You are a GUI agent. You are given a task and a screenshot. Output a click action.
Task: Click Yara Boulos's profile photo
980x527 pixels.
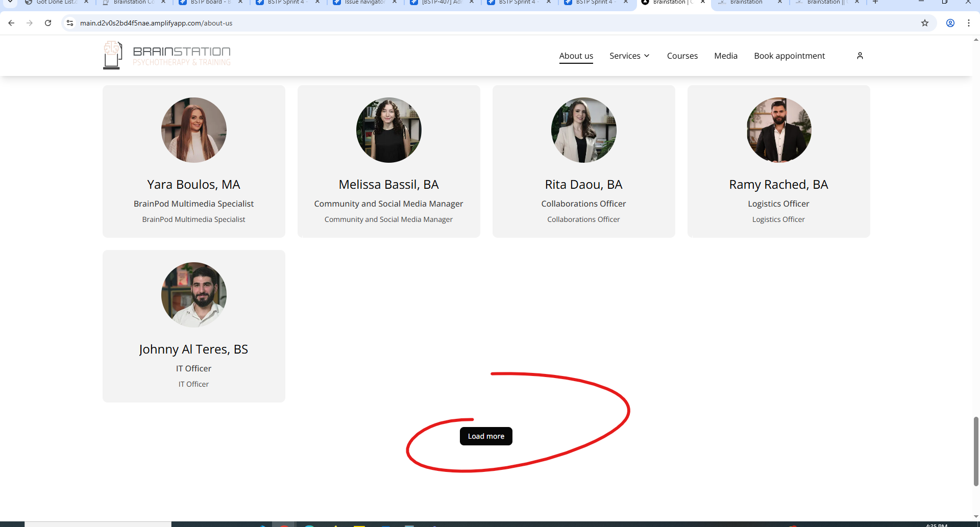(x=193, y=130)
